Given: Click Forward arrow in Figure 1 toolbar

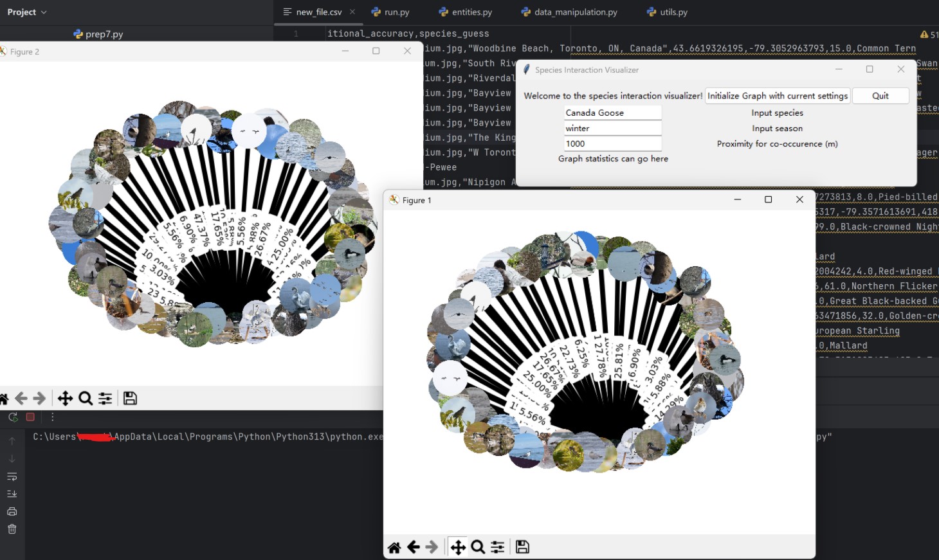Looking at the screenshot, I should click(432, 547).
